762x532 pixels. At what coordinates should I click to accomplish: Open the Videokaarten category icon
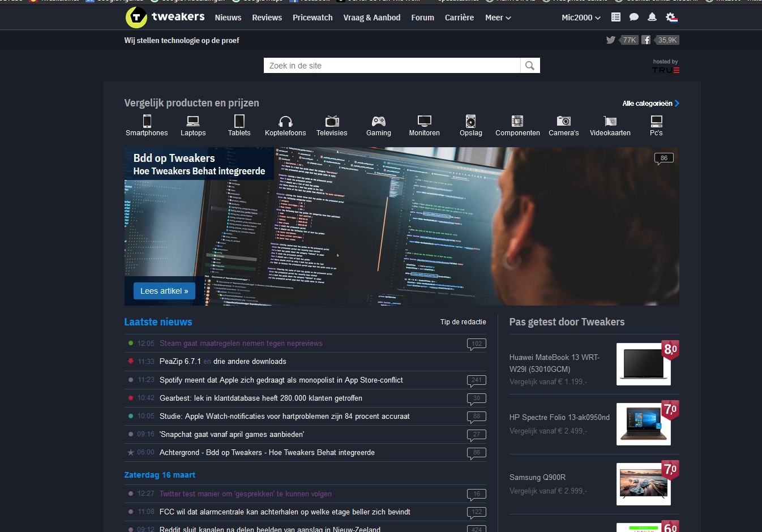click(610, 121)
